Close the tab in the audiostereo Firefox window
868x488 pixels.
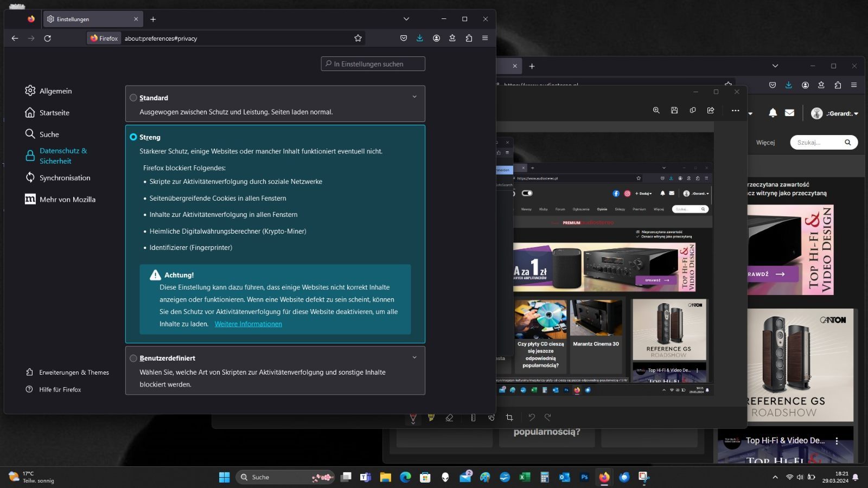[x=515, y=66]
